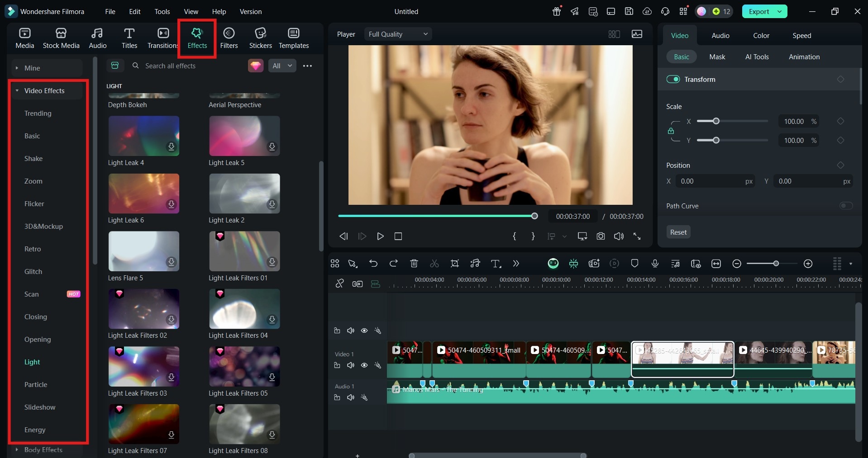The height and width of the screenshot is (458, 868).
Task: Click the redo icon in timeline toolbar
Action: [393, 264]
